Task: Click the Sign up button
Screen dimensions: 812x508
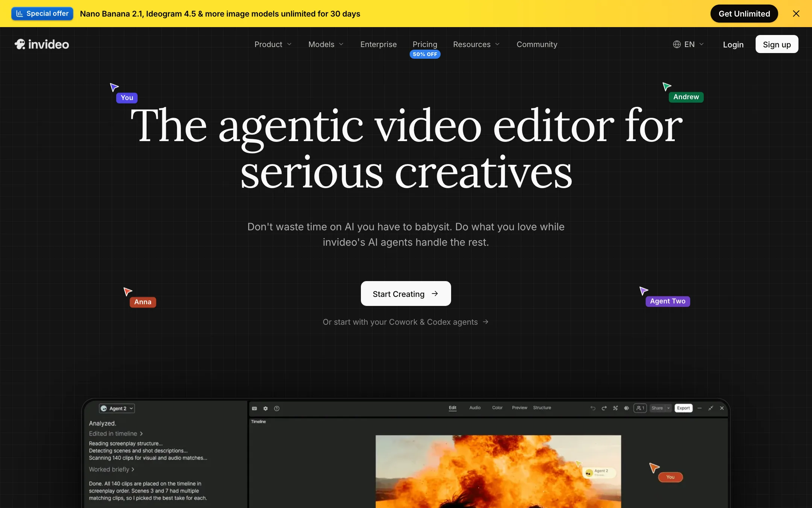Action: [x=777, y=44]
